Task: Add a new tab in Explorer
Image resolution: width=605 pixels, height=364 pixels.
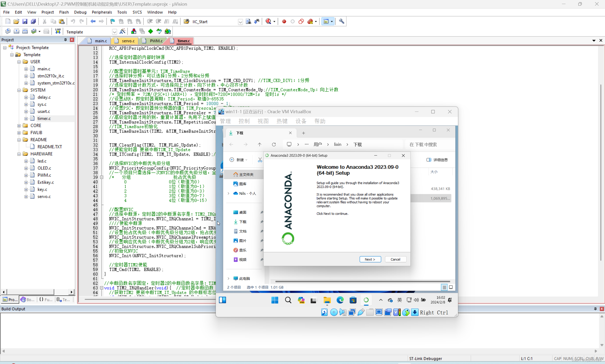Action: click(304, 133)
